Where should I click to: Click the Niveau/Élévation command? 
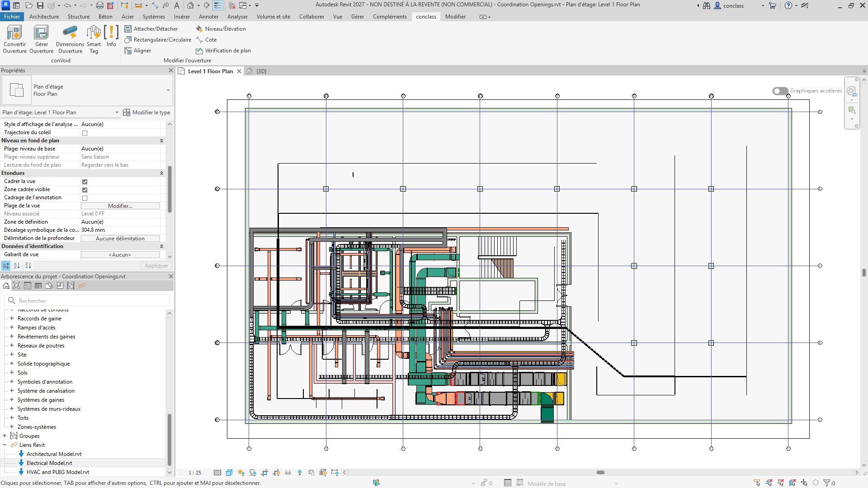(x=221, y=29)
